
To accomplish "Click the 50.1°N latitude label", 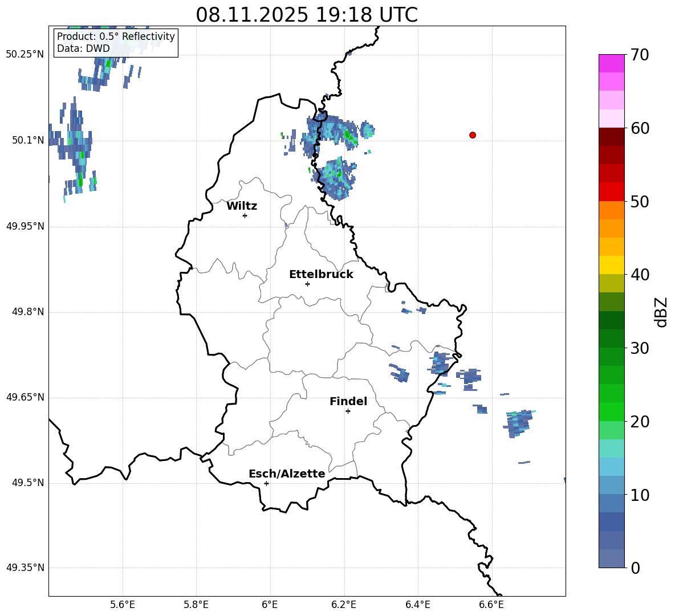I will tap(27, 141).
